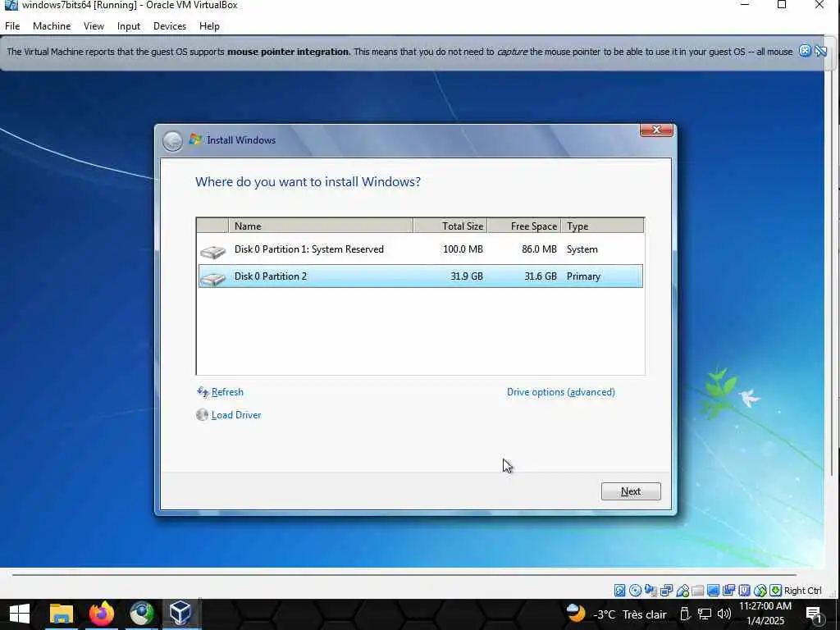Click the Type column header
Image resolution: width=840 pixels, height=630 pixels.
pyautogui.click(x=603, y=226)
